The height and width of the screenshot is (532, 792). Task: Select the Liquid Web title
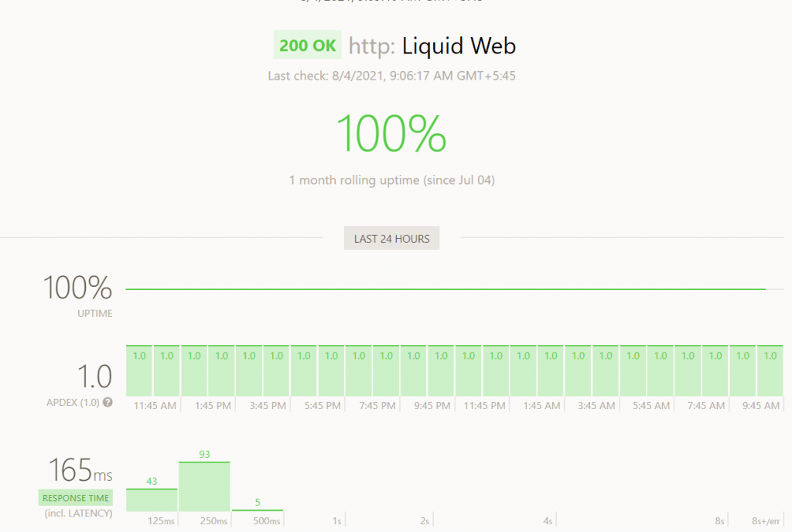[x=459, y=46]
